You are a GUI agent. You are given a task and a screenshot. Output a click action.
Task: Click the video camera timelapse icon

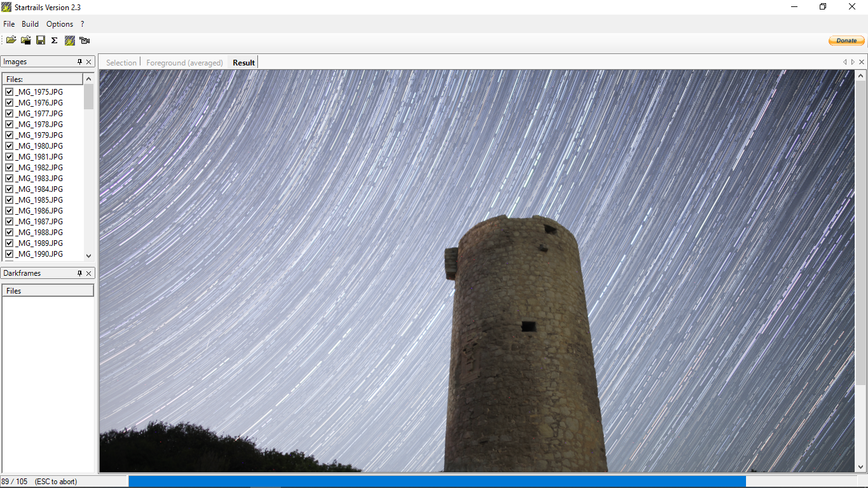point(85,40)
